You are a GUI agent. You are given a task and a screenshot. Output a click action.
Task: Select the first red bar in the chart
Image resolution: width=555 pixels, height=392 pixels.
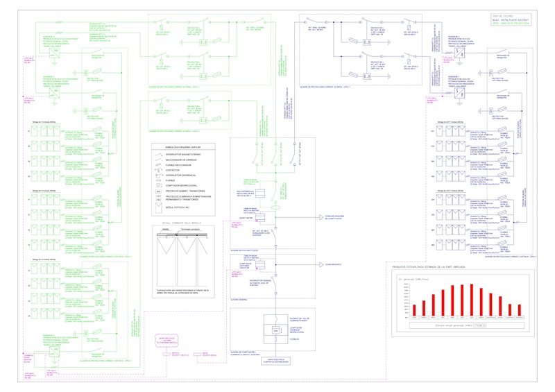pos(415,309)
